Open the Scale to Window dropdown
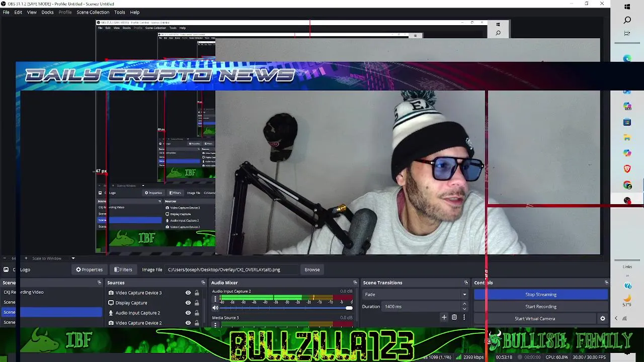The image size is (644, 362). pos(53,258)
